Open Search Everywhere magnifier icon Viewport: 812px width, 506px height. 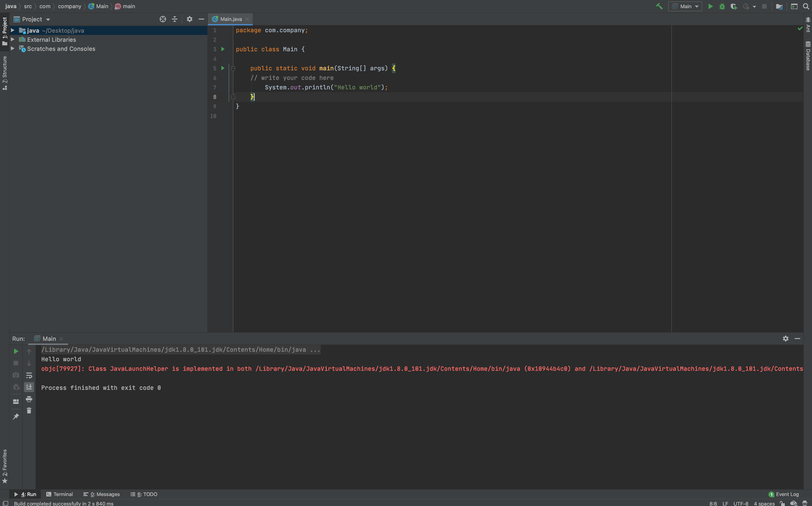(x=806, y=6)
